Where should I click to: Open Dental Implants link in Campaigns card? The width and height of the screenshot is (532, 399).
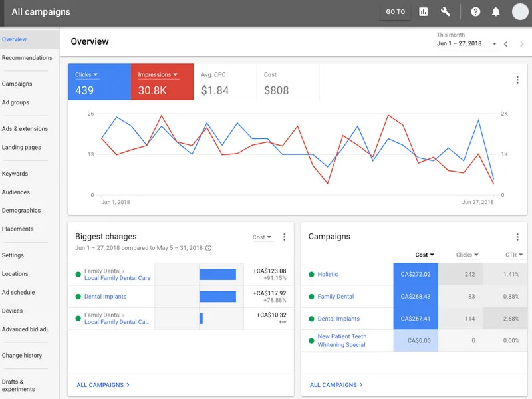coord(338,319)
